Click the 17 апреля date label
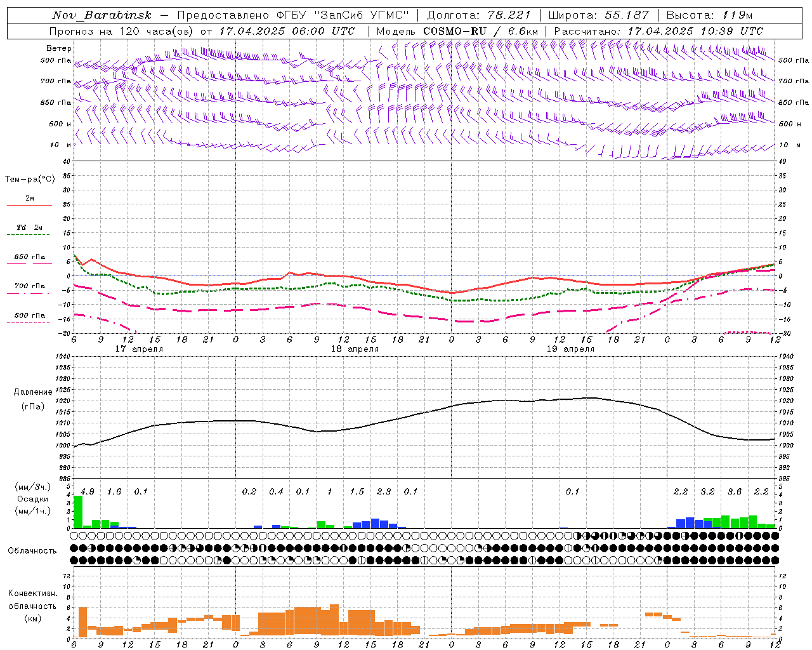 tap(139, 349)
